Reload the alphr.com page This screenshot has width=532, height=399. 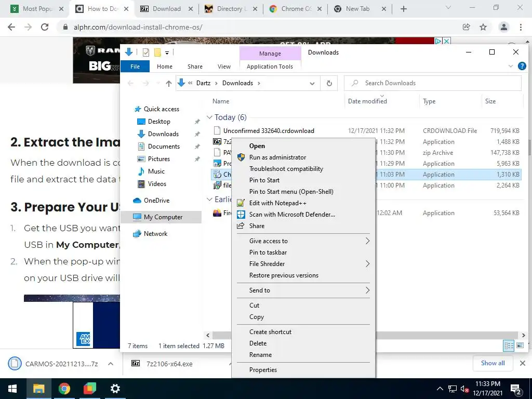point(45,27)
